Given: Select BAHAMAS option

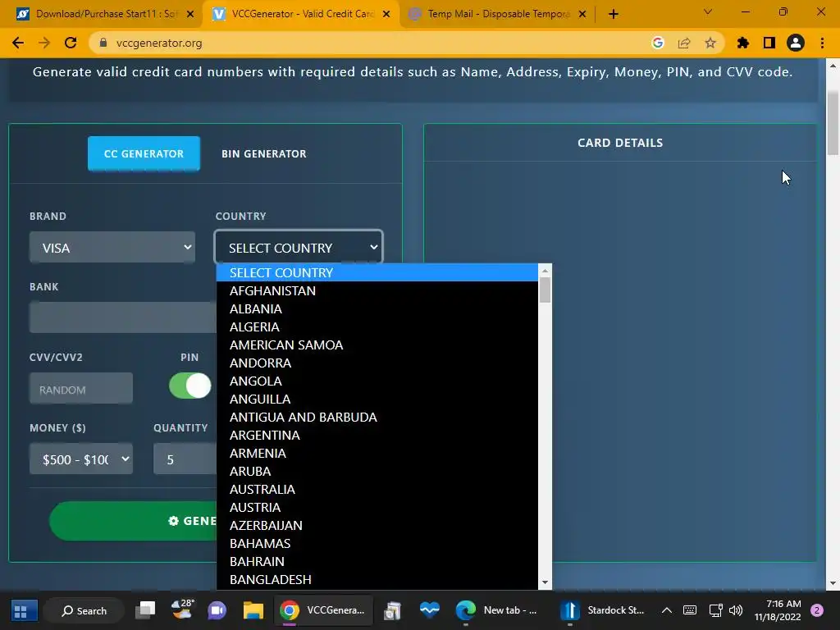Looking at the screenshot, I should coord(377,543).
